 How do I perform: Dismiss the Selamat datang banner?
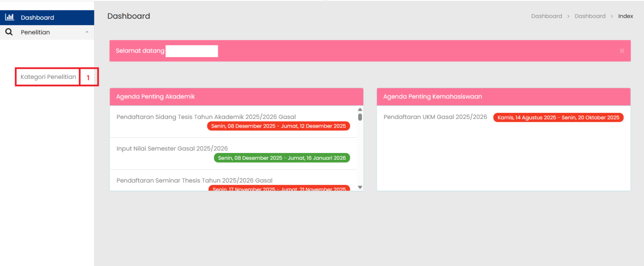pos(622,51)
